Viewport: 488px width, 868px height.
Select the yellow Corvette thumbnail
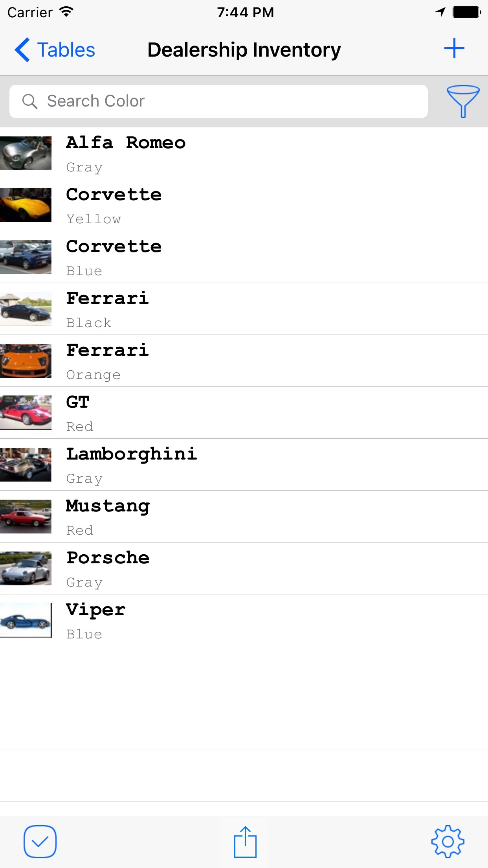[26, 205]
